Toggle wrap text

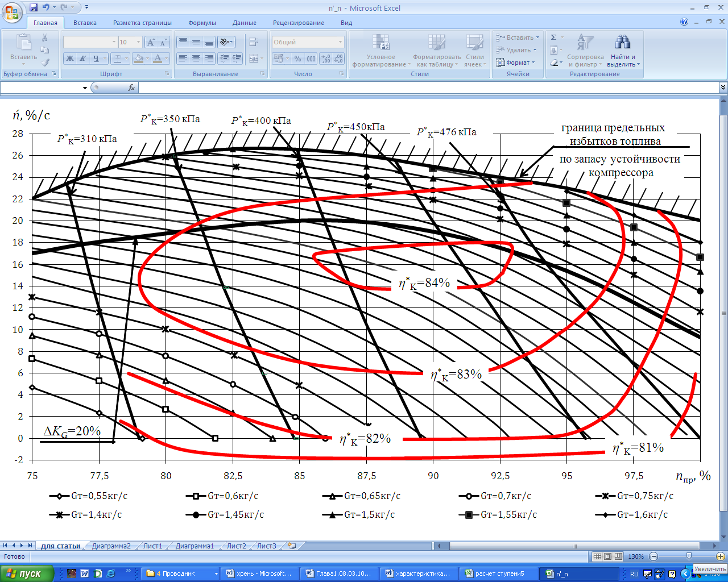pyautogui.click(x=254, y=42)
